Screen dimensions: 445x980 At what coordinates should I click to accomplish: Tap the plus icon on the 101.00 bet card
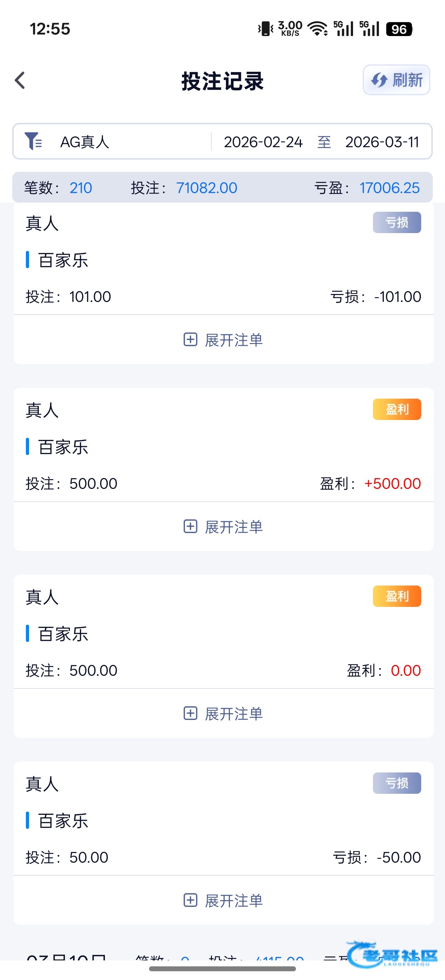point(190,339)
